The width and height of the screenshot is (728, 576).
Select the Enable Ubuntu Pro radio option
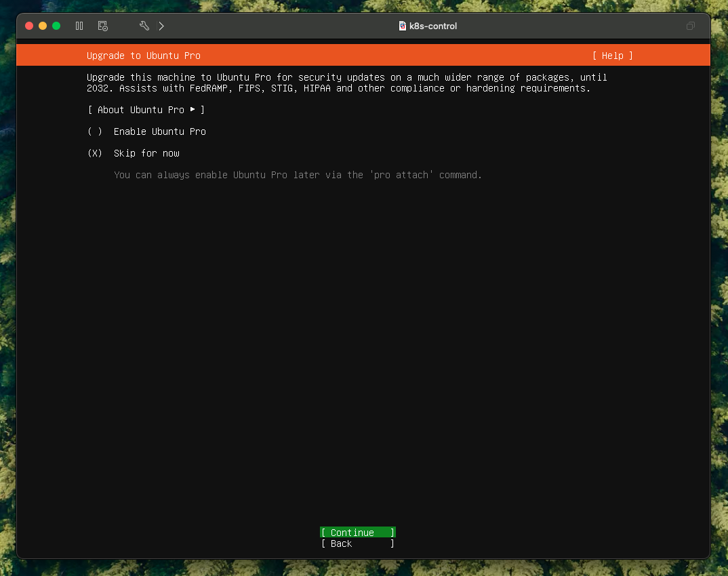point(95,131)
